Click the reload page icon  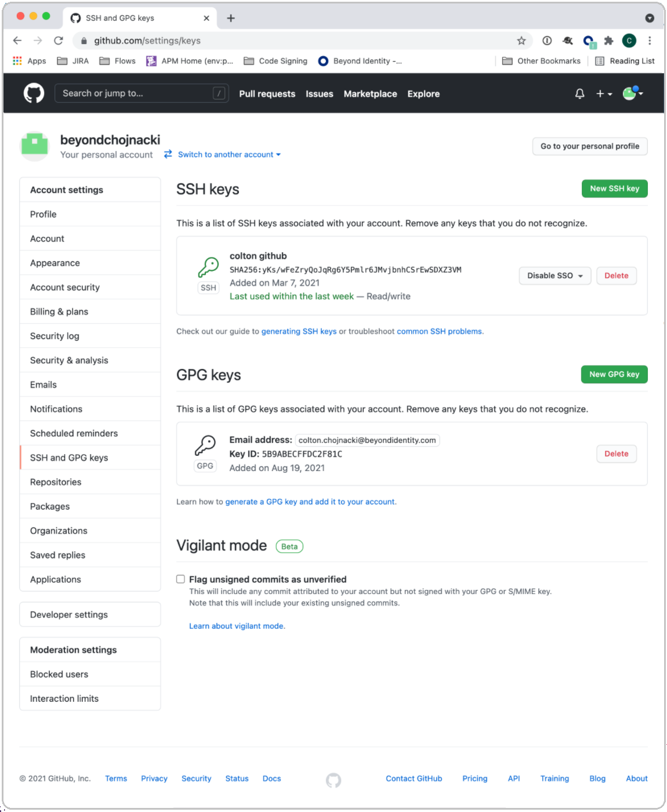[59, 41]
